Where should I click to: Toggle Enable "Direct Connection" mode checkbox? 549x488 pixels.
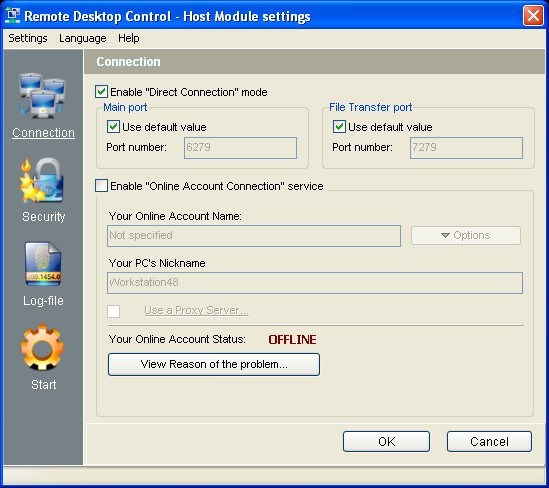point(102,92)
